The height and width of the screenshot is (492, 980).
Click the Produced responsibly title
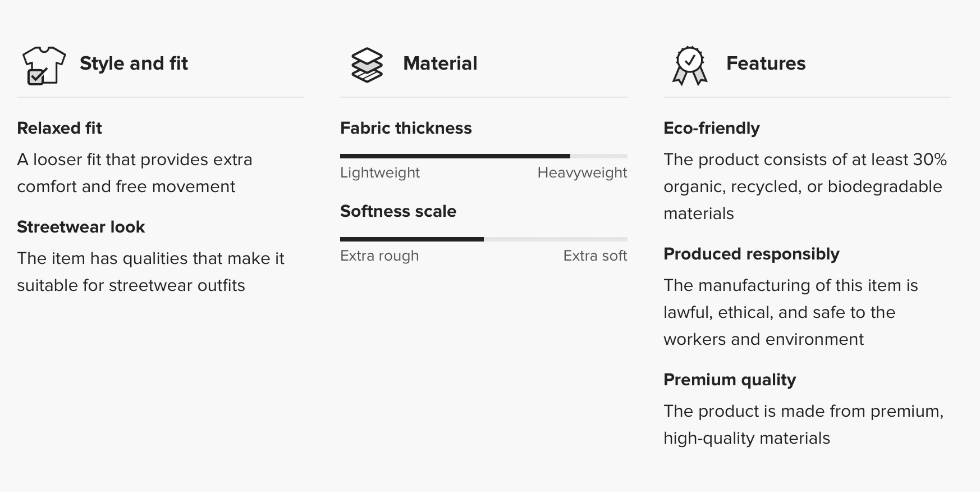tap(752, 254)
